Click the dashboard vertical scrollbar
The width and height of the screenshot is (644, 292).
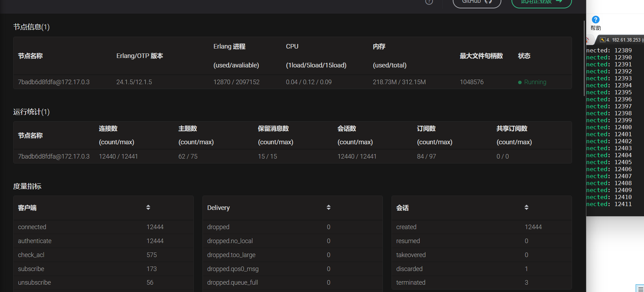(584, 58)
